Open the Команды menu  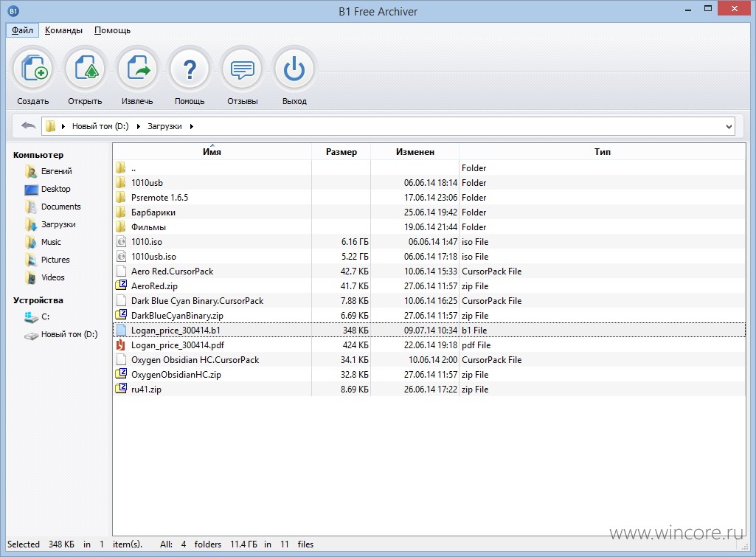pyautogui.click(x=63, y=30)
